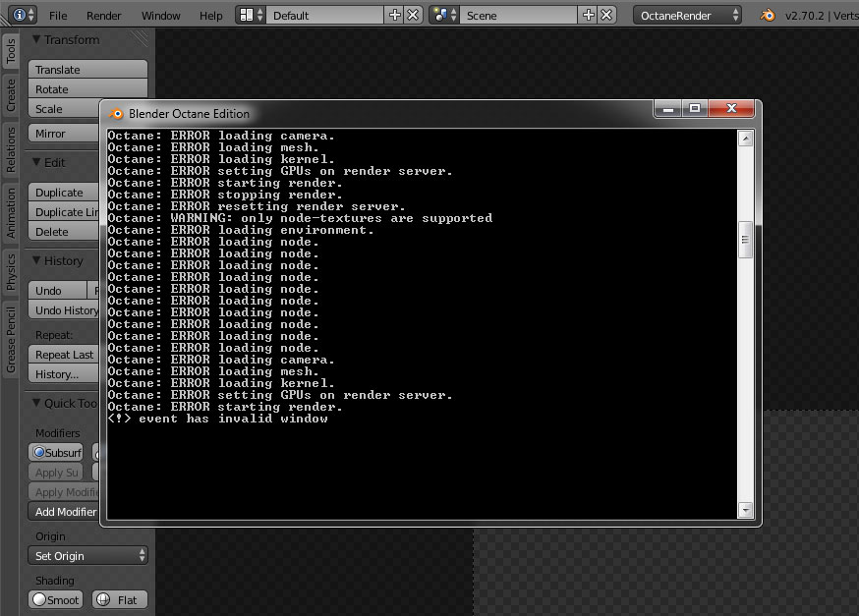Image resolution: width=859 pixels, height=616 pixels.
Task: Click the Delete button
Action: [x=64, y=232]
